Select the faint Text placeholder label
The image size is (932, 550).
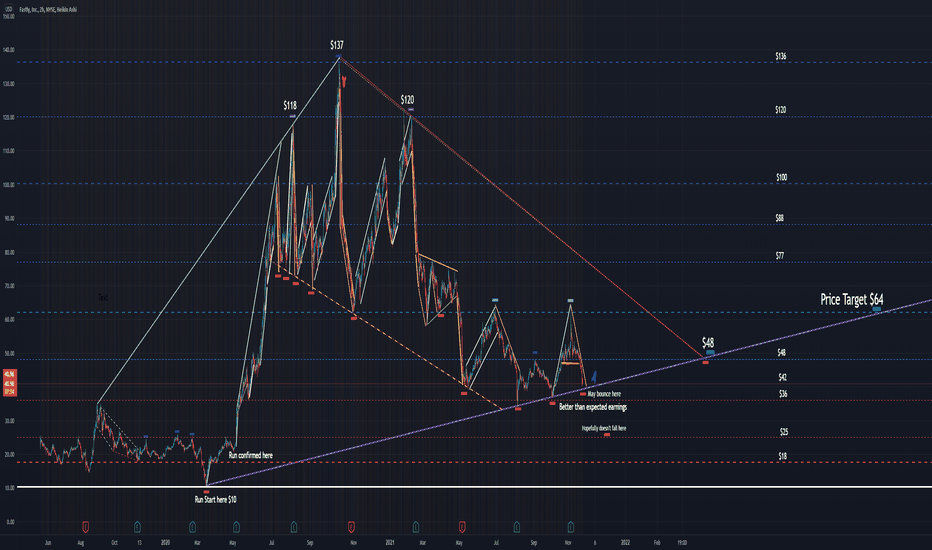pyautogui.click(x=103, y=297)
